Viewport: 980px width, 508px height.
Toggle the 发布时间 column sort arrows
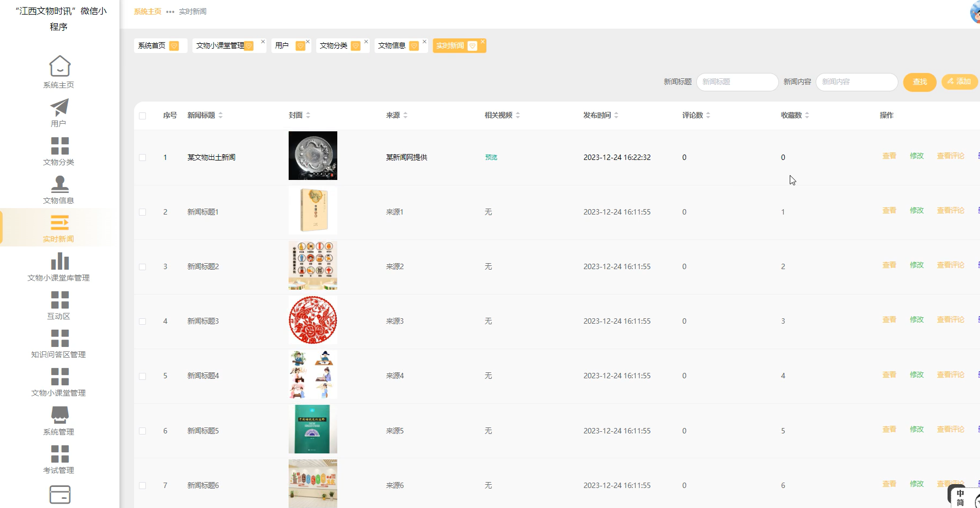[616, 115]
